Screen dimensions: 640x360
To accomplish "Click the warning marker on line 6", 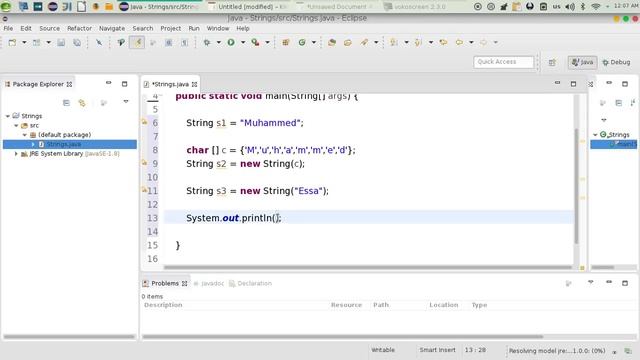I will (144, 122).
